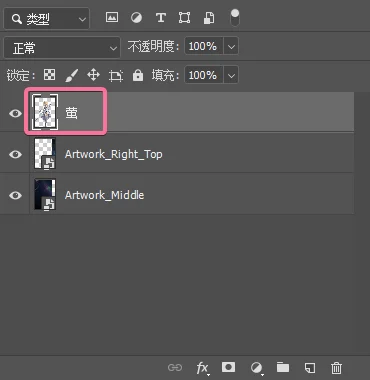Create a new group folder

tap(283, 367)
